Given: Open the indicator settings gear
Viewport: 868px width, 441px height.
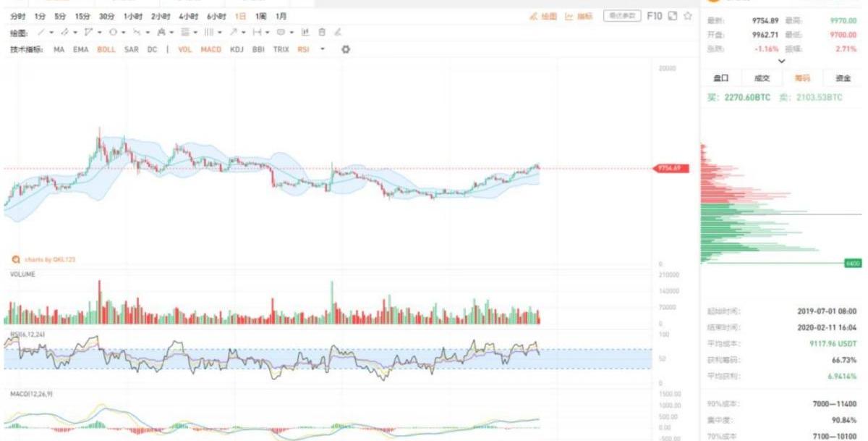Looking at the screenshot, I should pyautogui.click(x=346, y=49).
